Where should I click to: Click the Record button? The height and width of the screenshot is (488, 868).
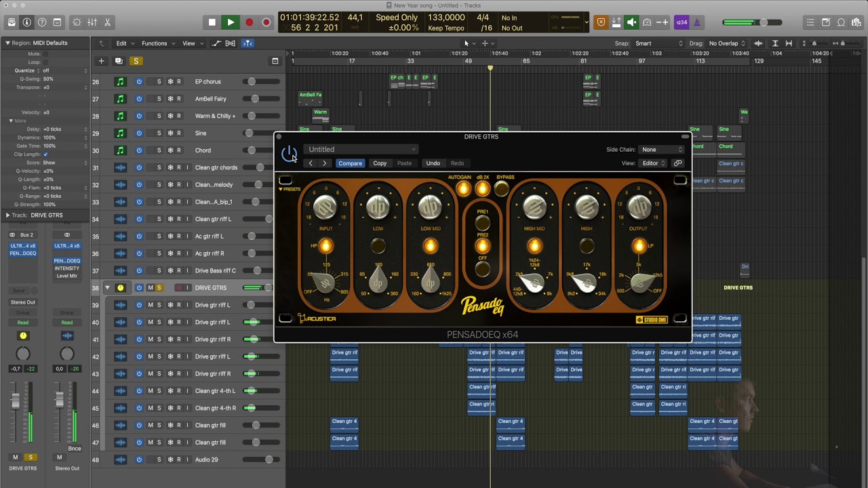249,22
